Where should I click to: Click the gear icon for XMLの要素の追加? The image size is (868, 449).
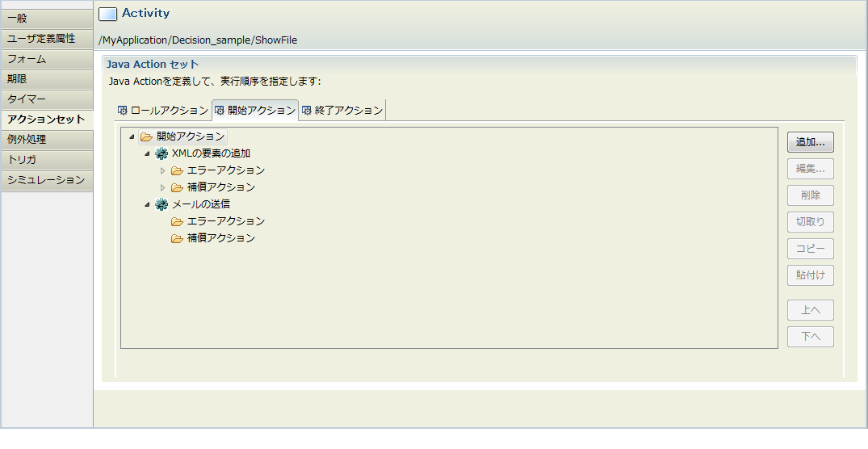click(x=161, y=153)
